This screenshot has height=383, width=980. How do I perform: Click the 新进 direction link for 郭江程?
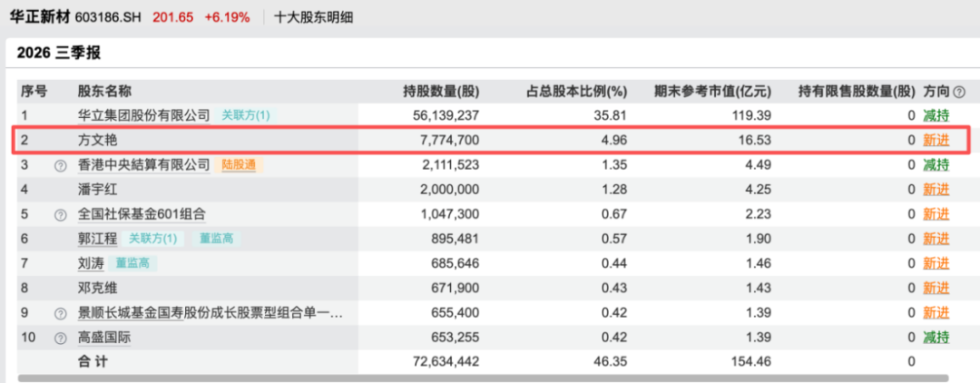tap(936, 239)
